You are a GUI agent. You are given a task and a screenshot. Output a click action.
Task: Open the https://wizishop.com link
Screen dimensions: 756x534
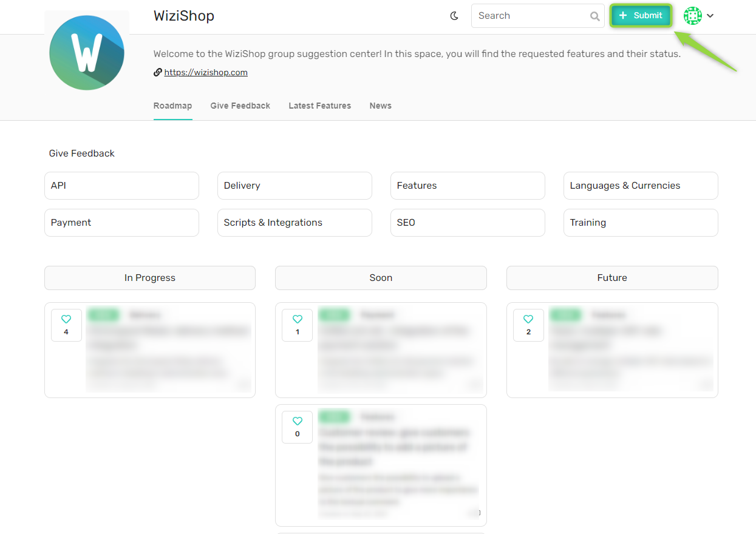(206, 72)
